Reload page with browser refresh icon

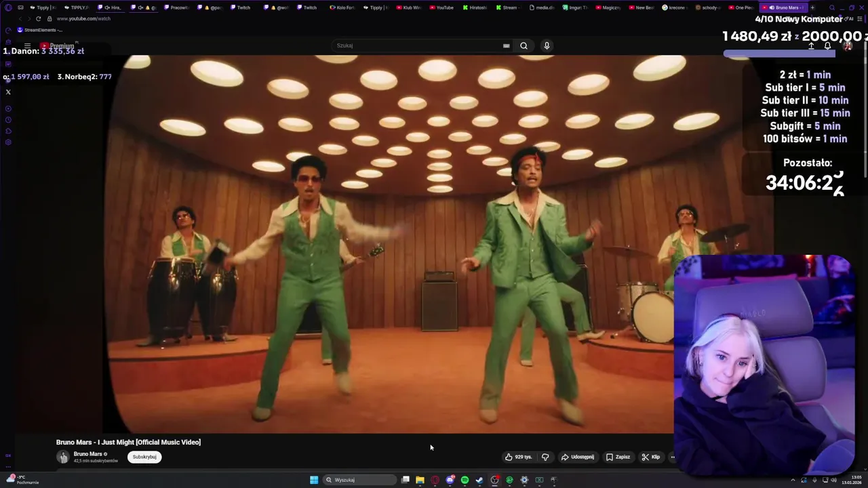pyautogui.click(x=38, y=18)
